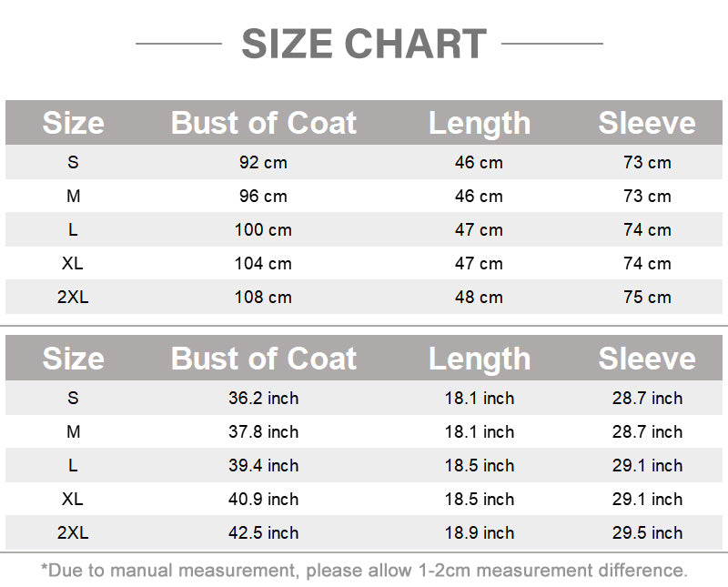Select the 42.5 inch bust cell

click(x=263, y=533)
